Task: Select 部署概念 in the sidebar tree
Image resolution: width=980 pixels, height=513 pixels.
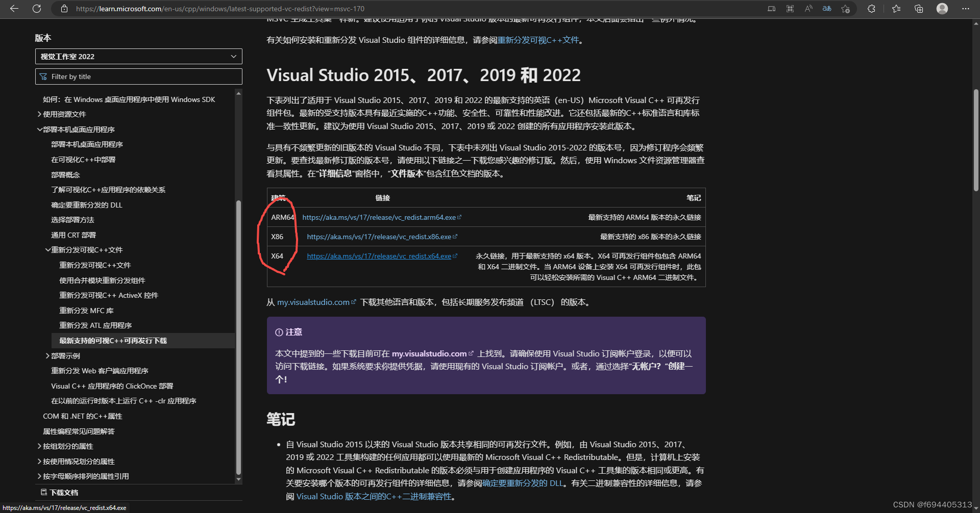Action: point(65,175)
